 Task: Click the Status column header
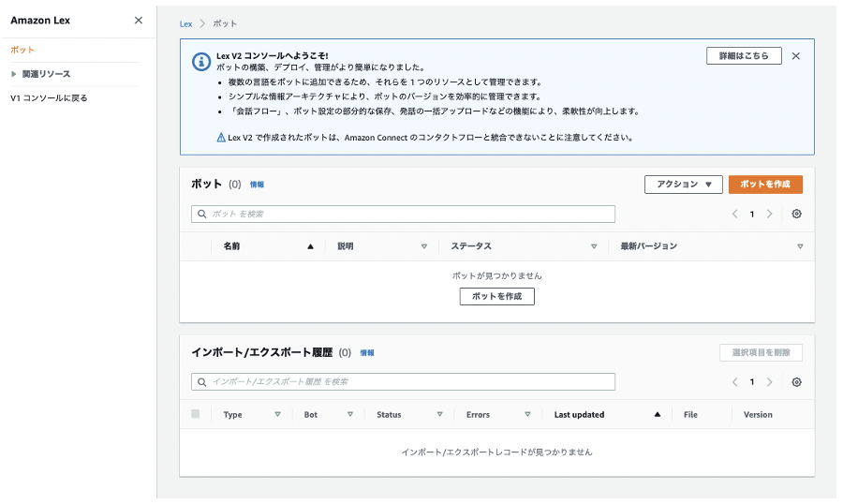point(389,415)
